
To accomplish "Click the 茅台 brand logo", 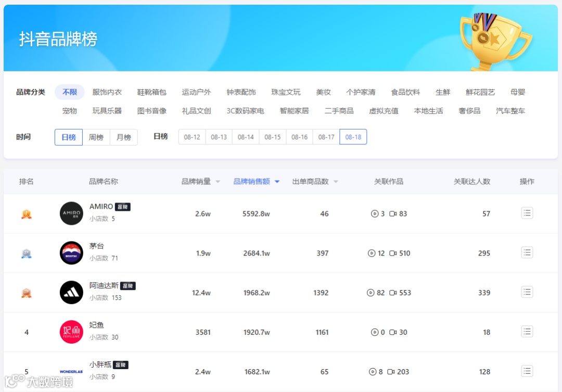I will pyautogui.click(x=71, y=253).
